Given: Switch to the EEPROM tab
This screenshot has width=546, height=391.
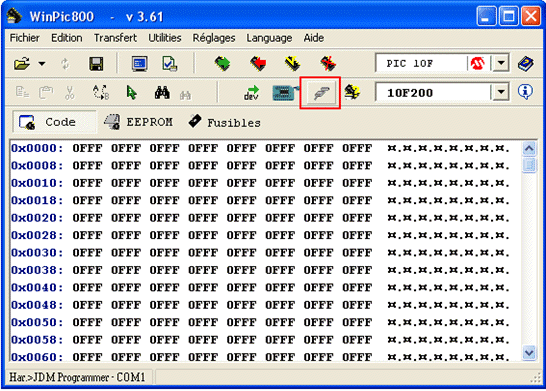Looking at the screenshot, I should pyautogui.click(x=139, y=122).
